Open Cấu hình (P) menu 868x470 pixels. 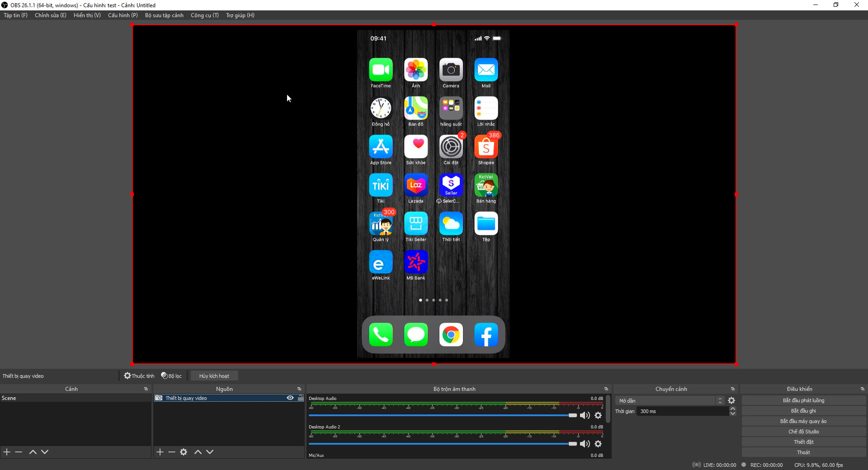pyautogui.click(x=123, y=15)
